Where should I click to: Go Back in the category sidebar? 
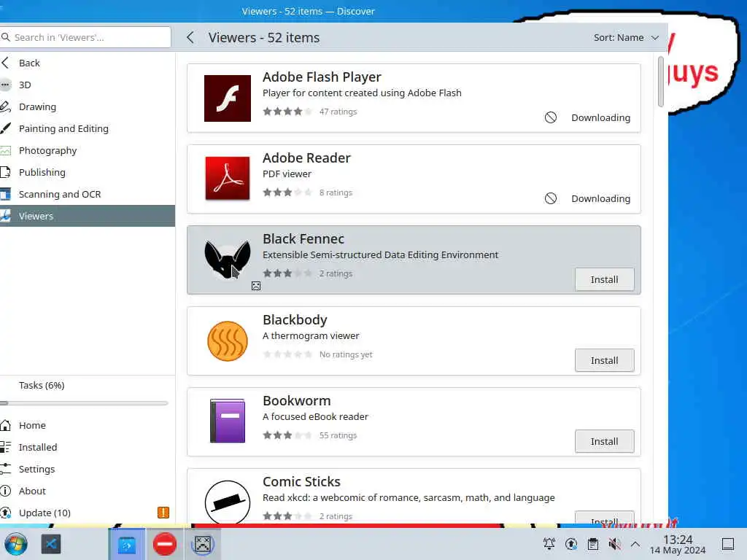tap(88, 63)
